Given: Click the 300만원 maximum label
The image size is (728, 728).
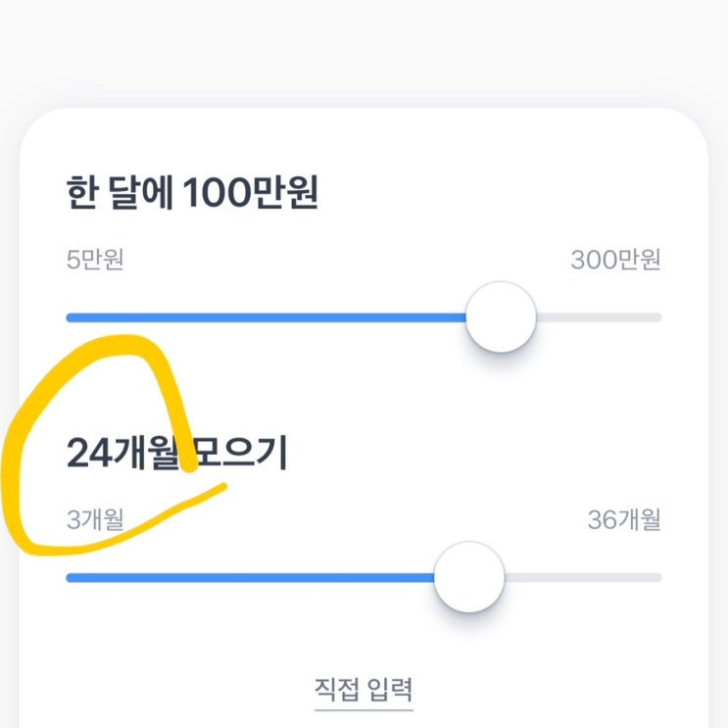Looking at the screenshot, I should [x=615, y=261].
